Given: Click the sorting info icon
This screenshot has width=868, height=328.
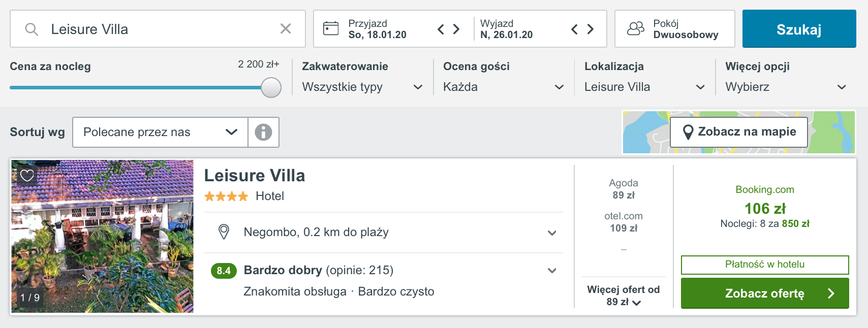Looking at the screenshot, I should (263, 133).
